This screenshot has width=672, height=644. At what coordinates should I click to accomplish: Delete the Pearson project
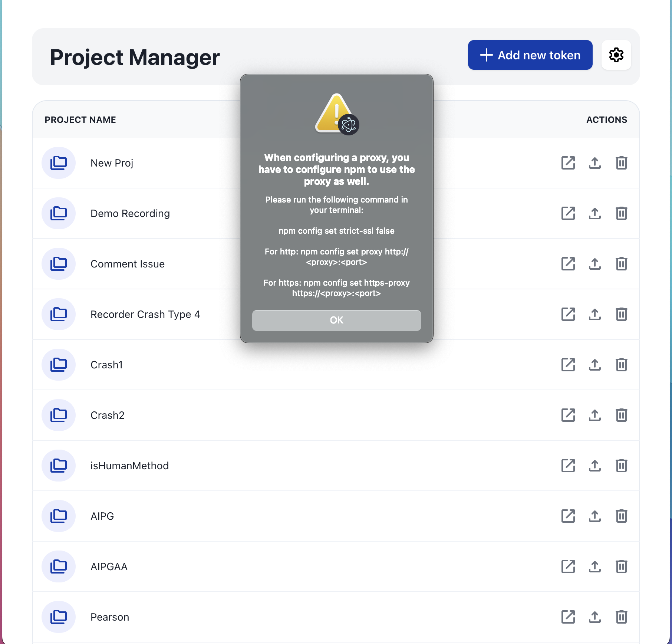click(x=621, y=617)
